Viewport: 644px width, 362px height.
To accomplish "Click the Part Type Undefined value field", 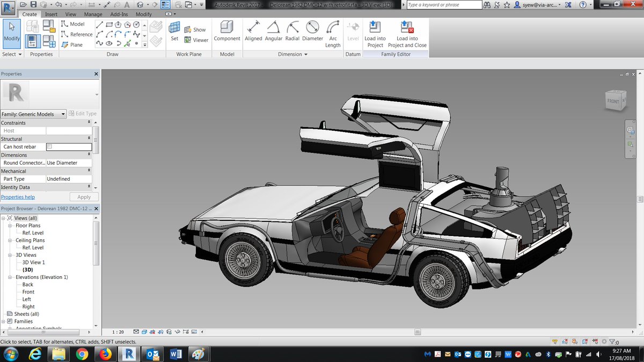I will (69, 179).
